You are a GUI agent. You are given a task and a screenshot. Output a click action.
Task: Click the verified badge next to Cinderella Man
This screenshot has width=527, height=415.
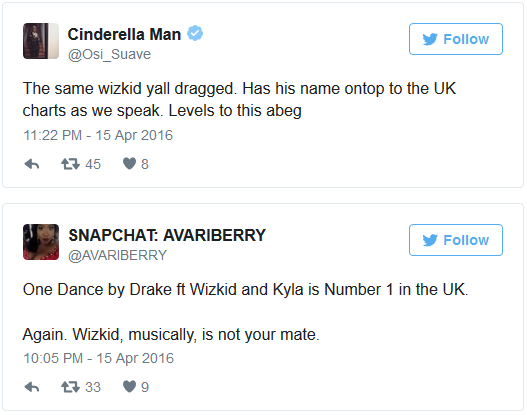(195, 33)
